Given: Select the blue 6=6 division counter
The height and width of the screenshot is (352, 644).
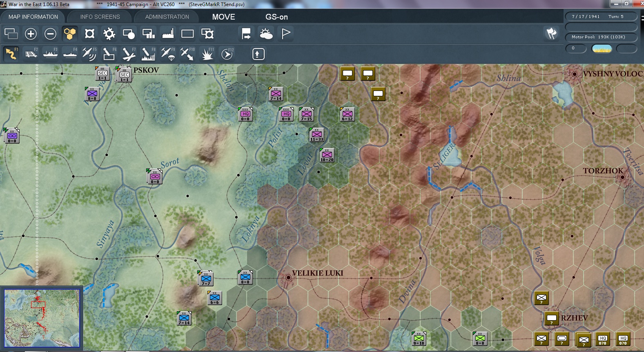Looking at the screenshot, I should [214, 298].
